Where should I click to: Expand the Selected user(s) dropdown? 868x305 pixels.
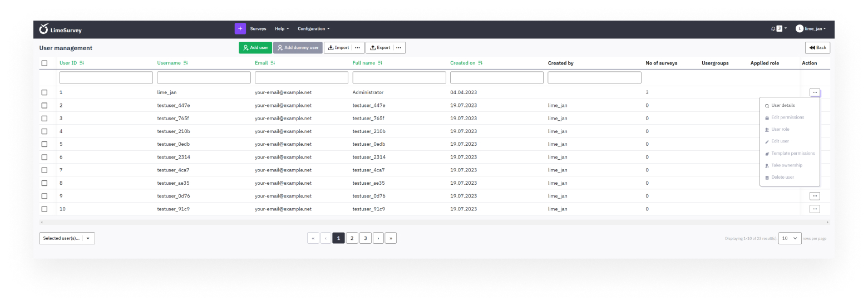click(x=67, y=238)
